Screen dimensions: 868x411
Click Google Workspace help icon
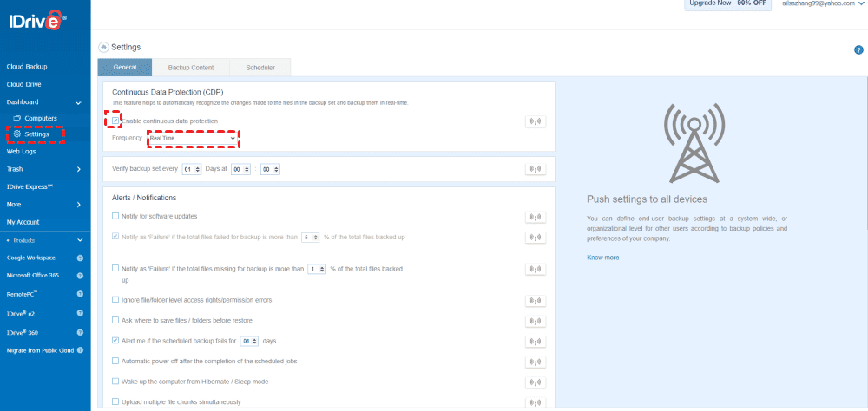pos(80,258)
